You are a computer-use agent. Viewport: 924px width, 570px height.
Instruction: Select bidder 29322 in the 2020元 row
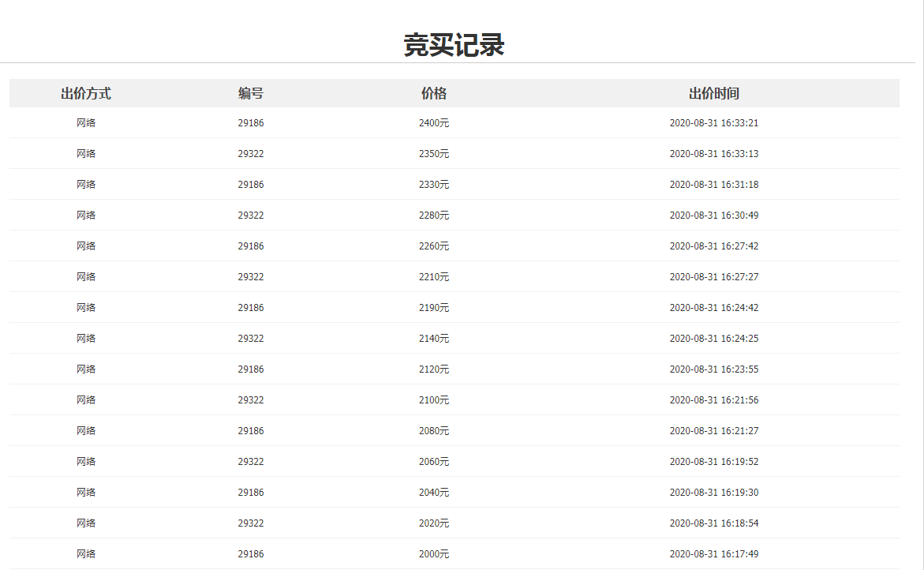pyautogui.click(x=250, y=523)
